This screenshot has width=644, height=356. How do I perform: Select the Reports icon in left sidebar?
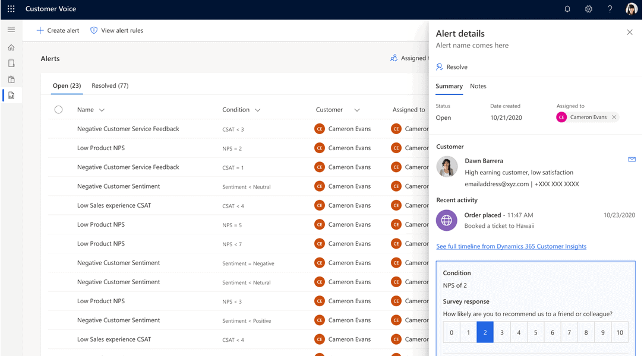(x=11, y=95)
